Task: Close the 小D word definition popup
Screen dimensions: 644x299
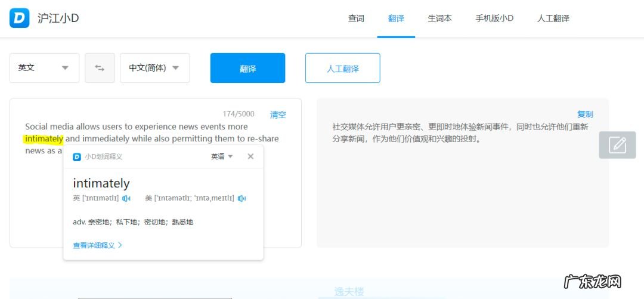Action: (250, 156)
